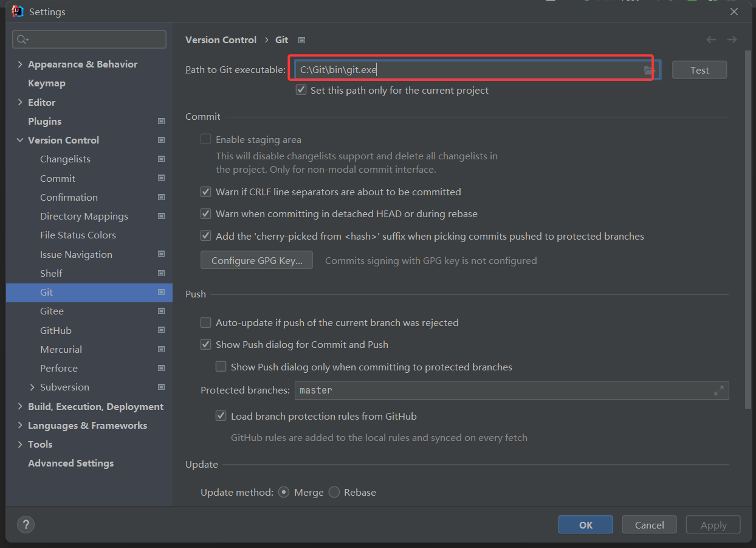Click the Cancel button
756x548 pixels.
649,525
